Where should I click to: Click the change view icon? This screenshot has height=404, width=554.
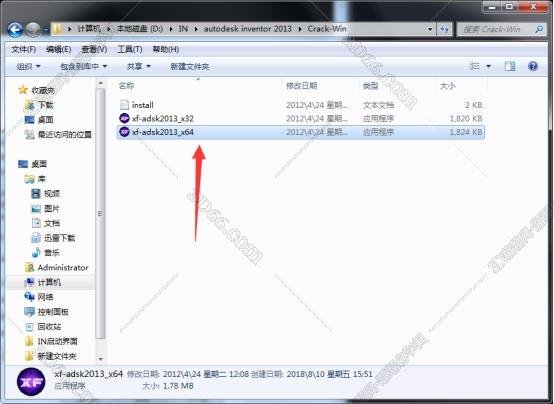pyautogui.click(x=474, y=66)
